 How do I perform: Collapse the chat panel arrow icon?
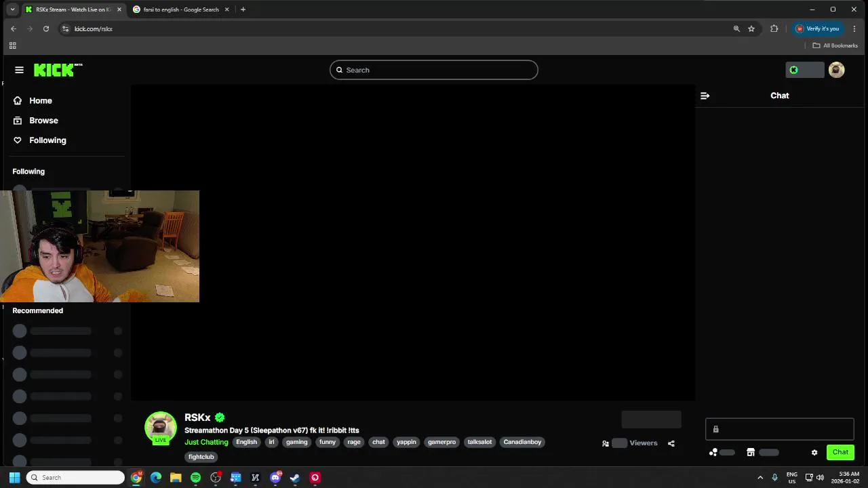pyautogui.click(x=705, y=96)
